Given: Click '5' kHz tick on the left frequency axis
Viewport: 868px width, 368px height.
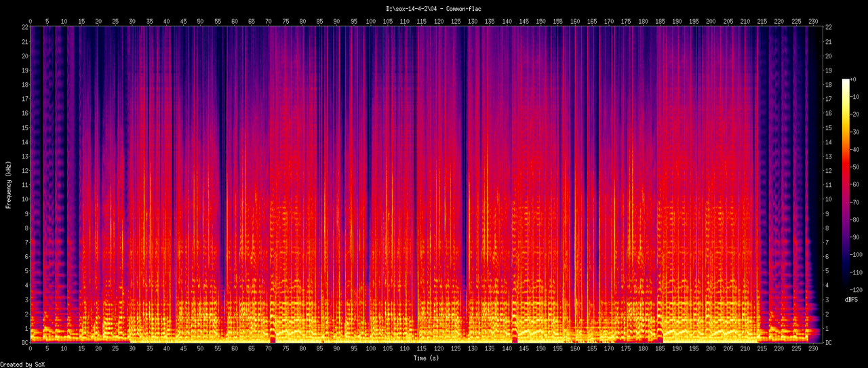Looking at the screenshot, I should tap(25, 271).
